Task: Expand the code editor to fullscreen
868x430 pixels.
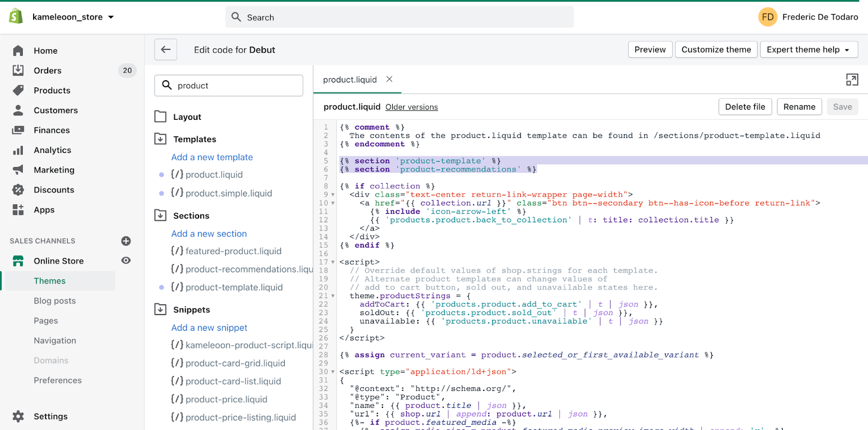Action: pyautogui.click(x=852, y=80)
